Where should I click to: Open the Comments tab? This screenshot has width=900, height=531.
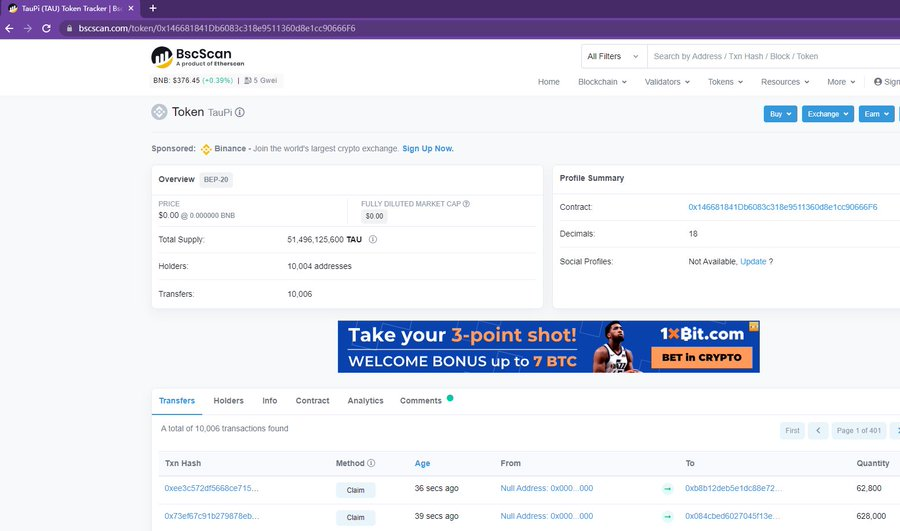pos(421,401)
